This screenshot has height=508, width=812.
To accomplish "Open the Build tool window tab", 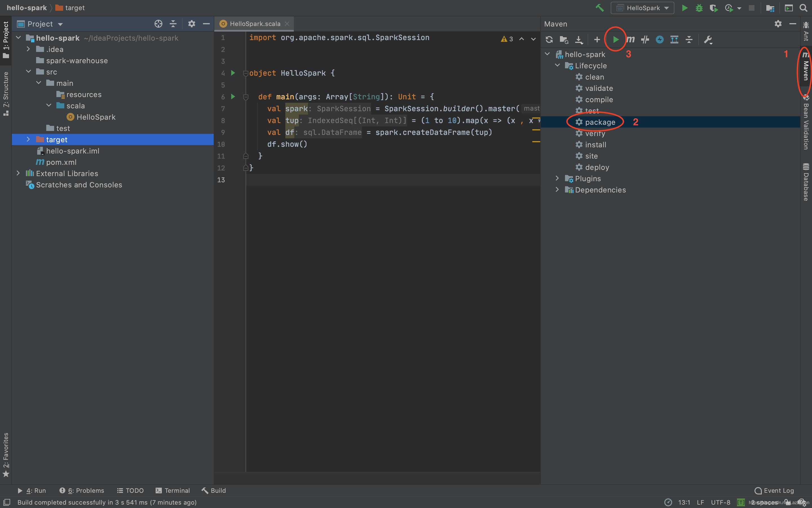I will point(214,490).
